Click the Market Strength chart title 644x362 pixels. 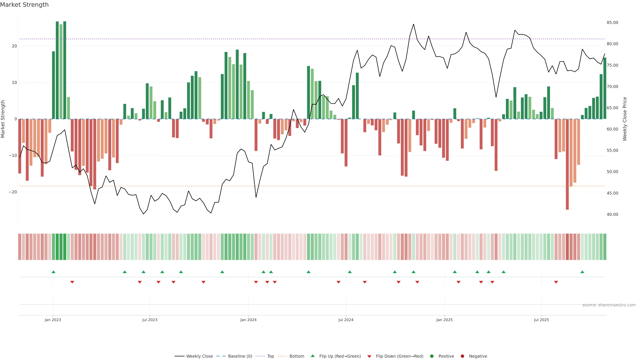24,5
